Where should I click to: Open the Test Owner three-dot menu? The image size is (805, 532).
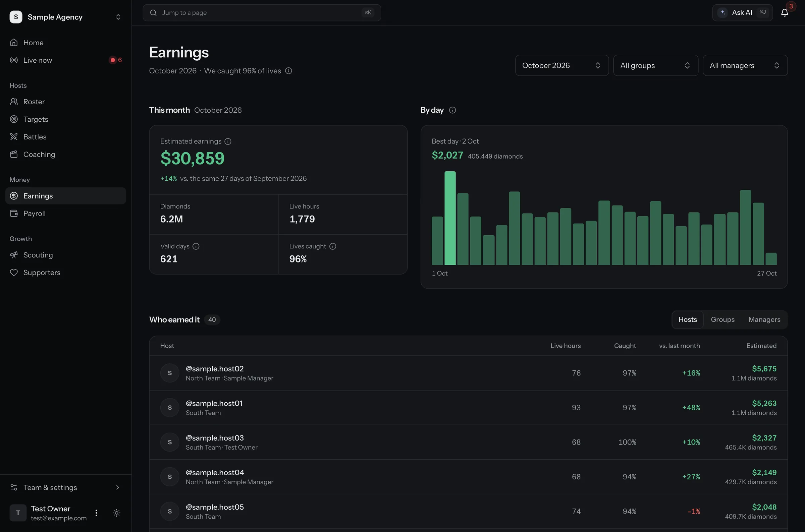pos(96,513)
